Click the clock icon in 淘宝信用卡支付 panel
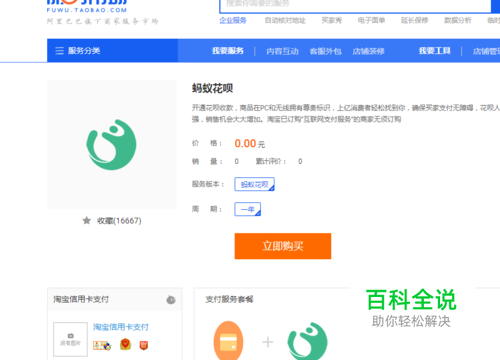500x360 pixels. click(x=171, y=300)
